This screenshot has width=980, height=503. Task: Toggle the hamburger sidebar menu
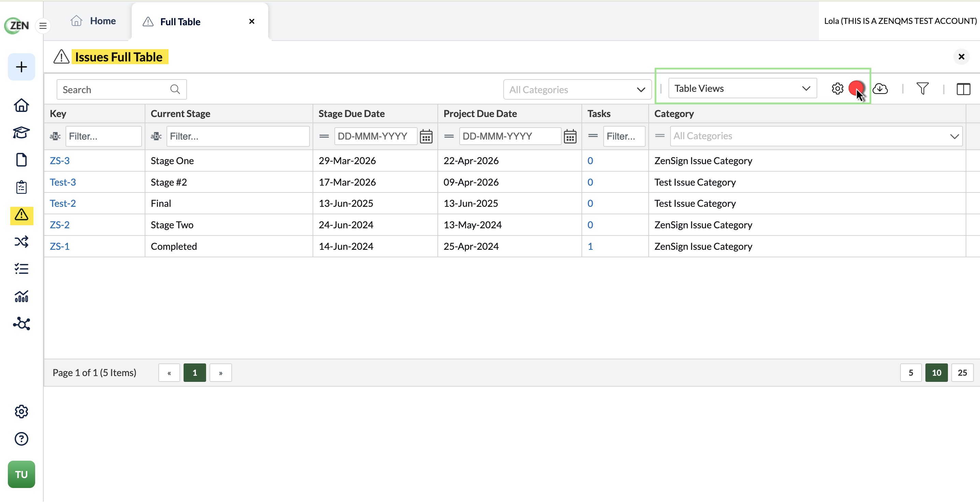pos(43,26)
